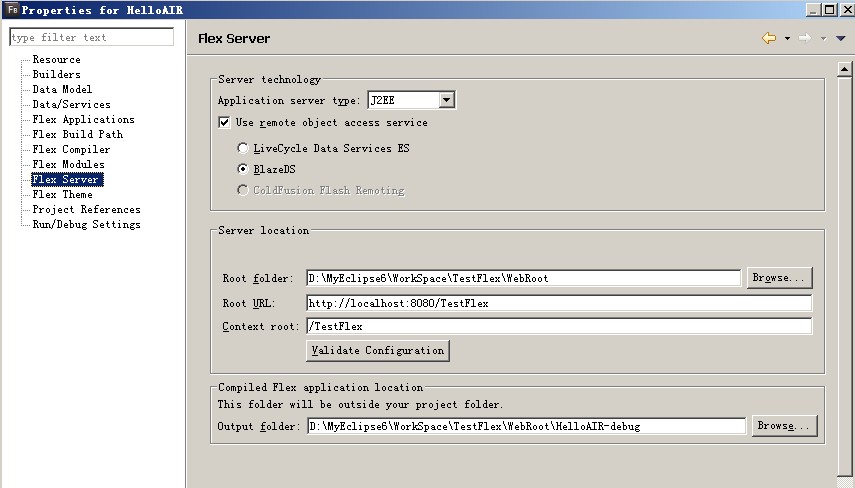The height and width of the screenshot is (488, 855).
Task: Open the back history dropdown arrow
Action: (x=787, y=39)
